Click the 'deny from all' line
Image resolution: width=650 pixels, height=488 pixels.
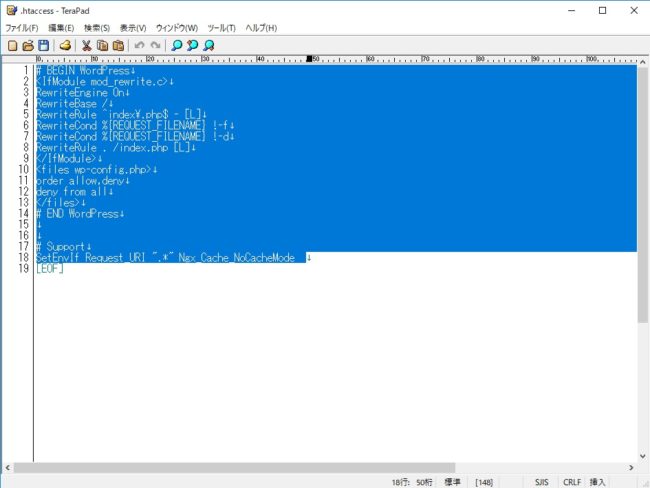(x=74, y=192)
